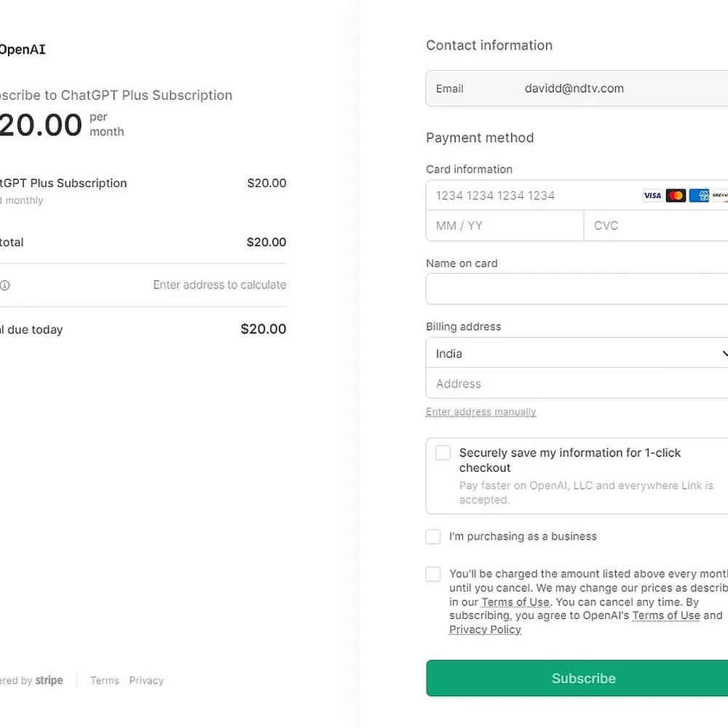Open the Terms of Use link

point(515,601)
